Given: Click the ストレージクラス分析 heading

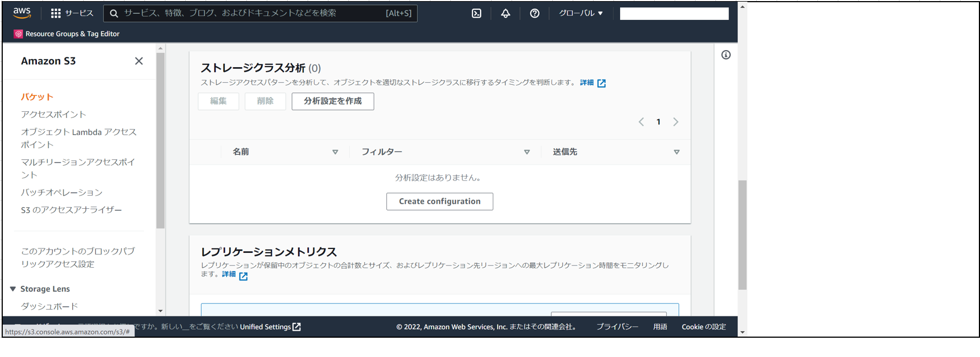Looking at the screenshot, I should (x=253, y=68).
